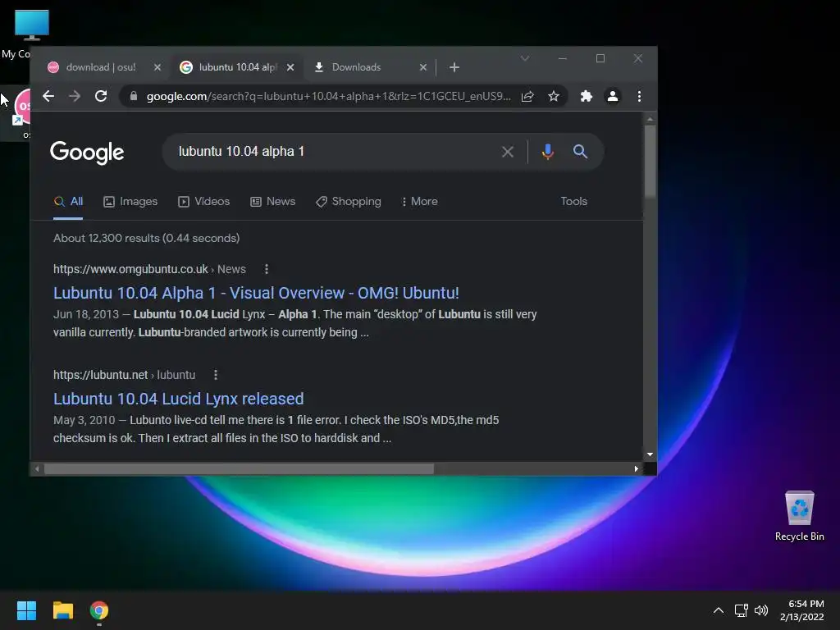Viewport: 840px width, 630px height.
Task: Reload the Google search page
Action: tap(101, 97)
